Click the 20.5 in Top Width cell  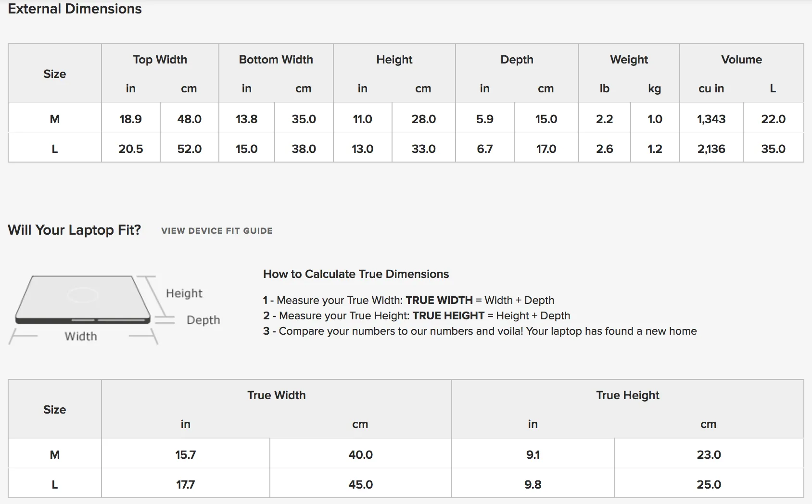coord(131,149)
